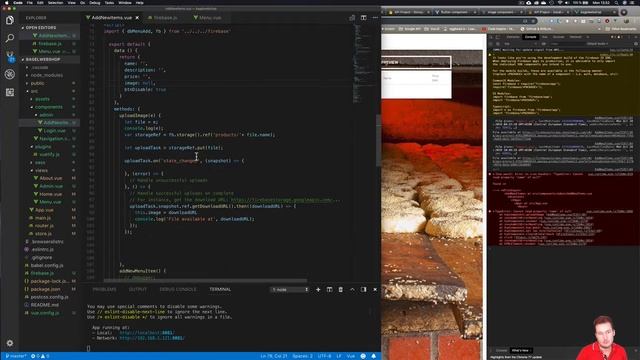Open main.js in the explorer
The height and width of the screenshot is (360, 640).
pyautogui.click(x=43, y=218)
